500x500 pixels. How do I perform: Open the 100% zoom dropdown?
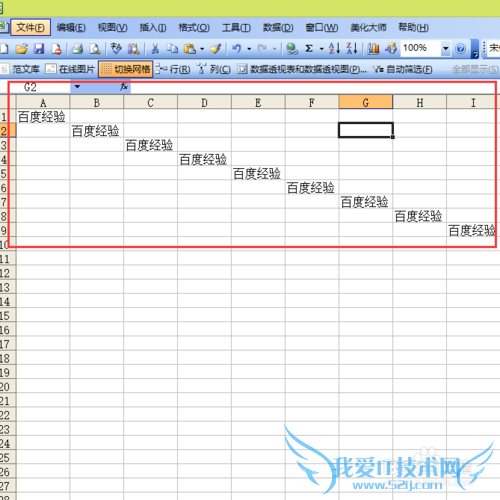pyautogui.click(x=446, y=49)
